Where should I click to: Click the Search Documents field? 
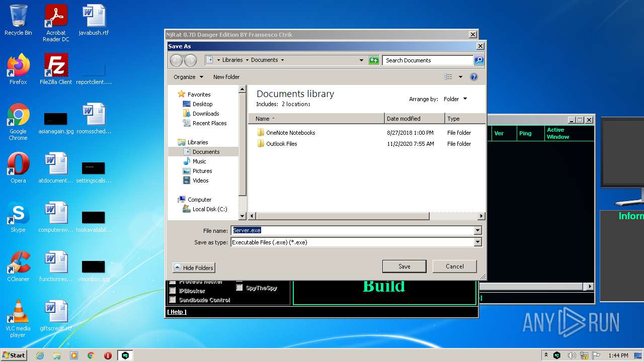[x=428, y=60]
